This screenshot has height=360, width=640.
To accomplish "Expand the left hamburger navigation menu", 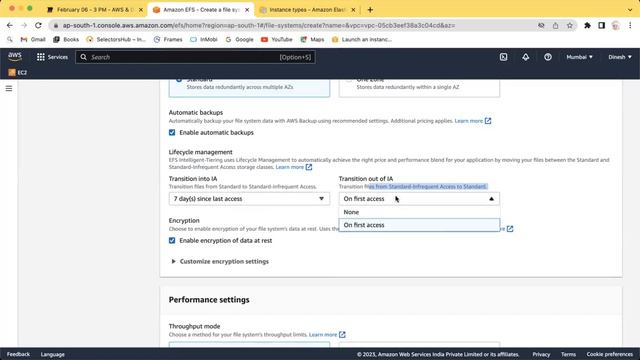I will [x=9, y=88].
